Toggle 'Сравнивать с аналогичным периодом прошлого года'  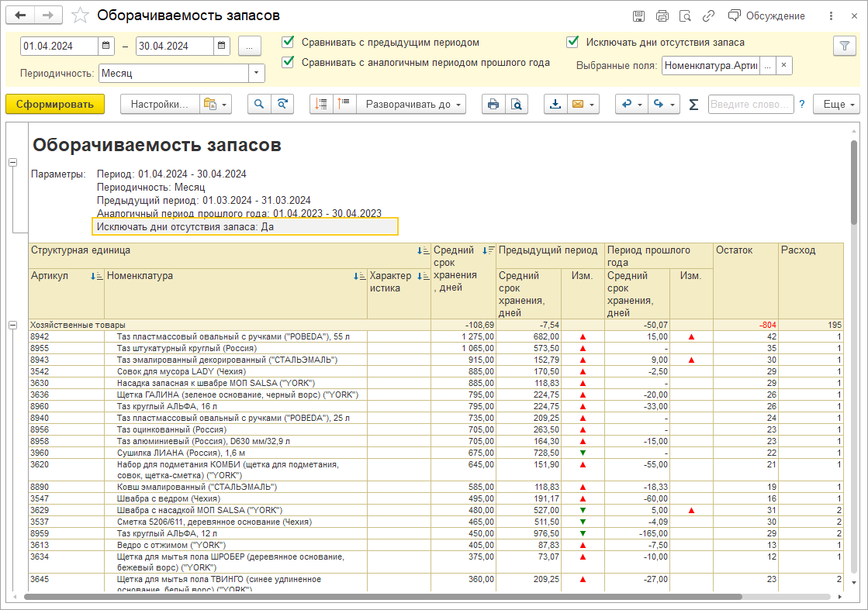tap(289, 62)
